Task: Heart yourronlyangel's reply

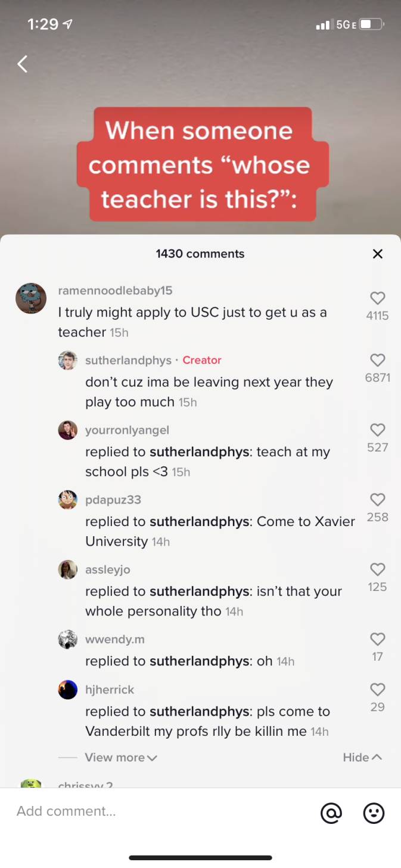Action: coord(378,430)
